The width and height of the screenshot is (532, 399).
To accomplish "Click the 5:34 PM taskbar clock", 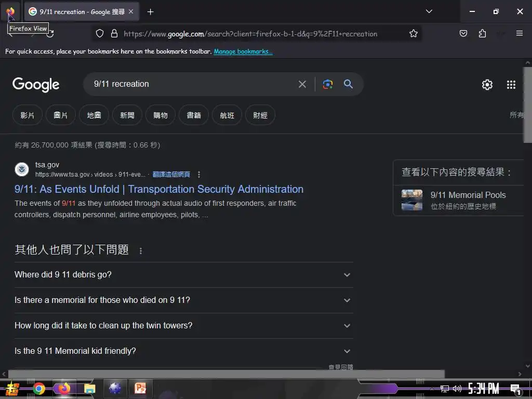I will (484, 389).
